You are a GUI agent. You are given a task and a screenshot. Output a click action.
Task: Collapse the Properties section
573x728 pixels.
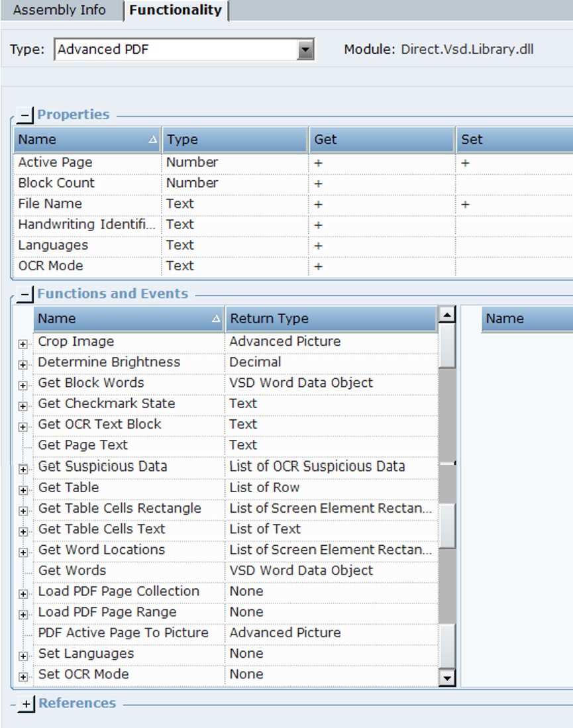(x=25, y=115)
